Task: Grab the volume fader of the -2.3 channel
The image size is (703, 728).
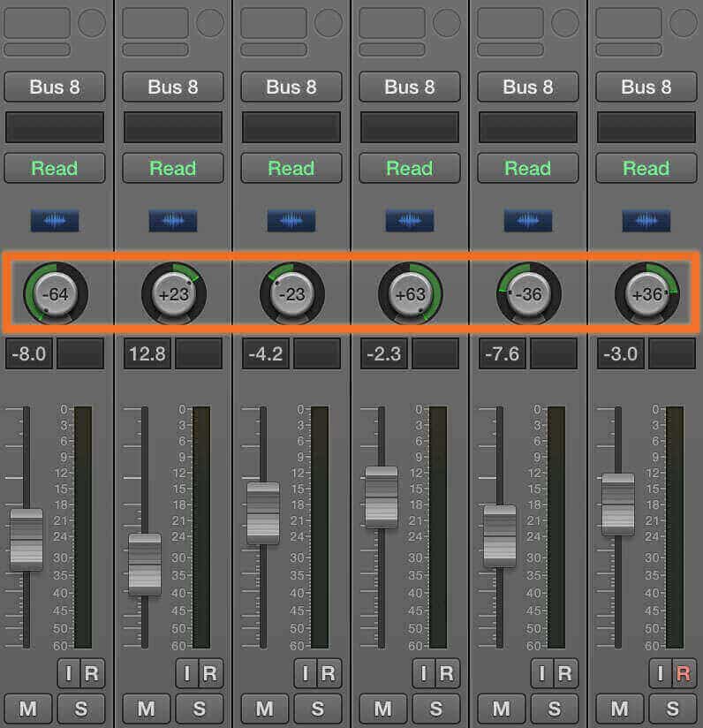Action: click(382, 497)
